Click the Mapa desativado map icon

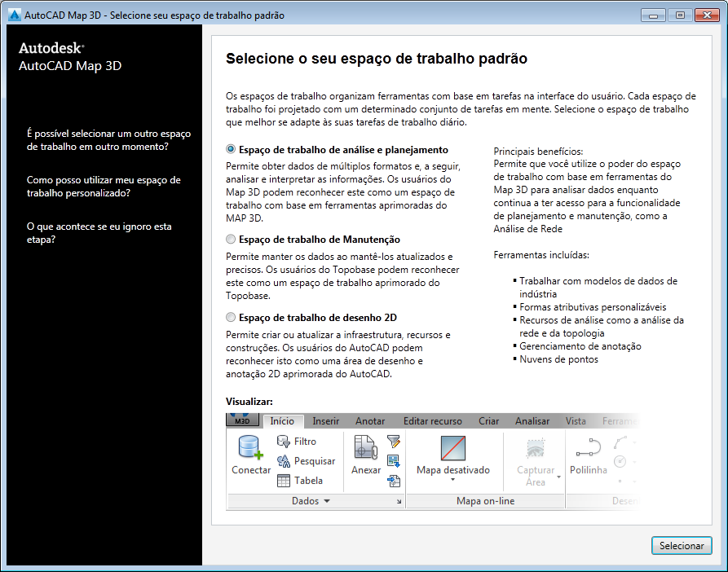pos(452,448)
